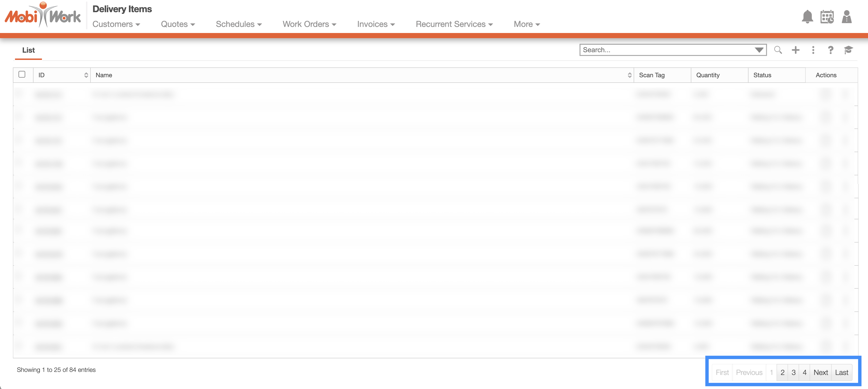
Task: Expand the Customers menu
Action: tap(116, 24)
